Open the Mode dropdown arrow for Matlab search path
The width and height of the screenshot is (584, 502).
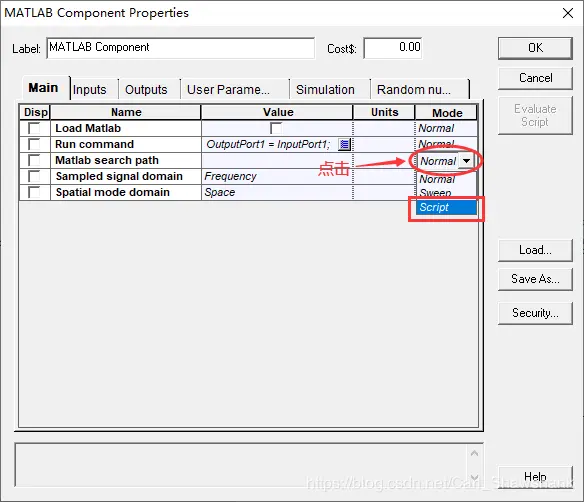pyautogui.click(x=466, y=161)
